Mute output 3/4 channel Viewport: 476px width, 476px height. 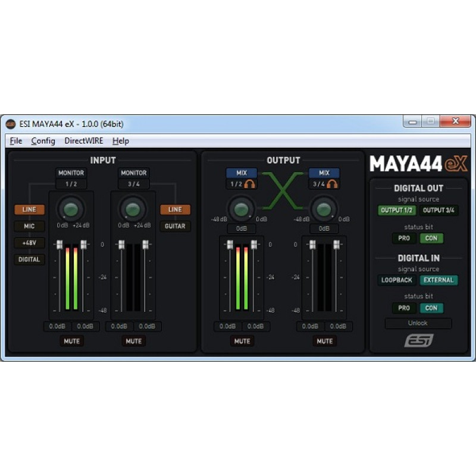tap(324, 341)
